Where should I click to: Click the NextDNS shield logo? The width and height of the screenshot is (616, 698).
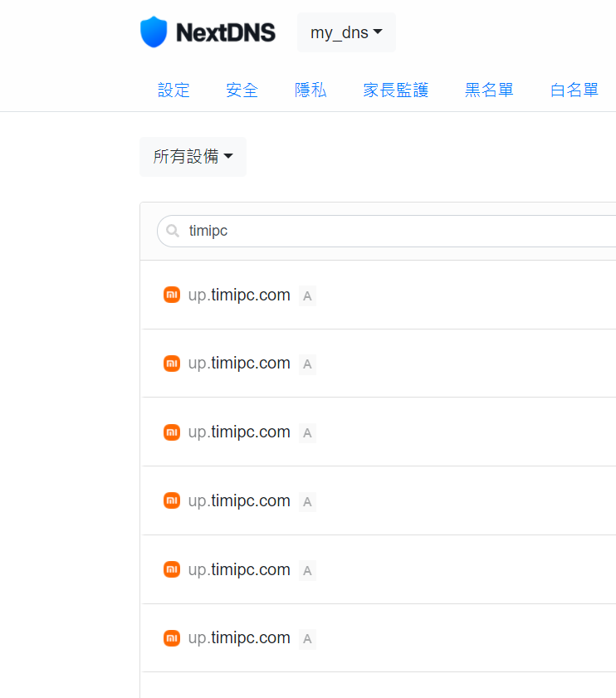(154, 32)
